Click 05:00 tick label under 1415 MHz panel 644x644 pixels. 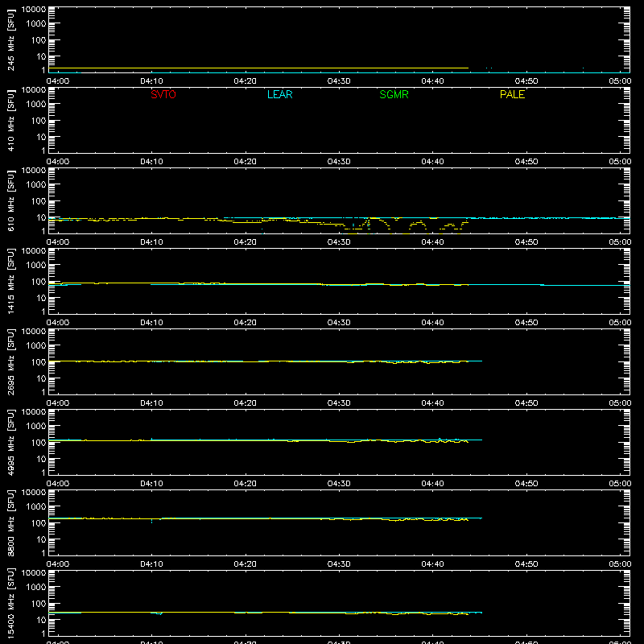[x=620, y=323]
